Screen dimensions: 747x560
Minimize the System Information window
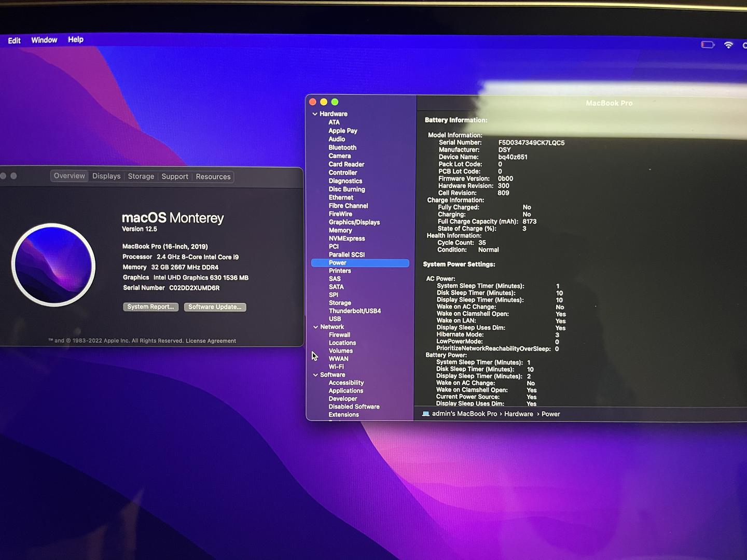[324, 102]
